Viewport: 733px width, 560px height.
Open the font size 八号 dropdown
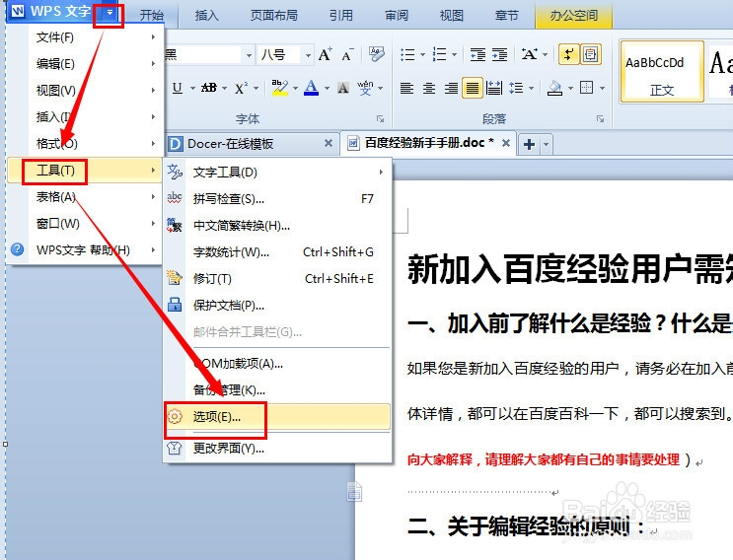308,55
